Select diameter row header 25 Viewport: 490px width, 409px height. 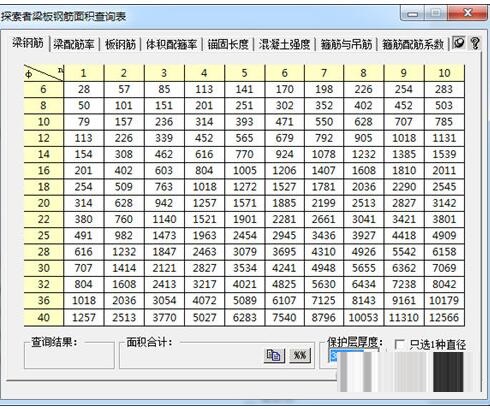click(44, 235)
